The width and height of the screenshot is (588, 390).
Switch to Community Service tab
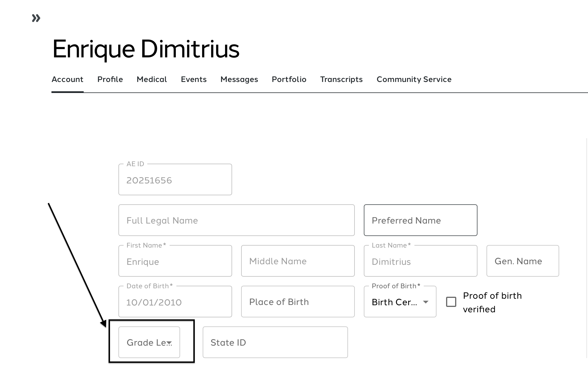point(414,79)
